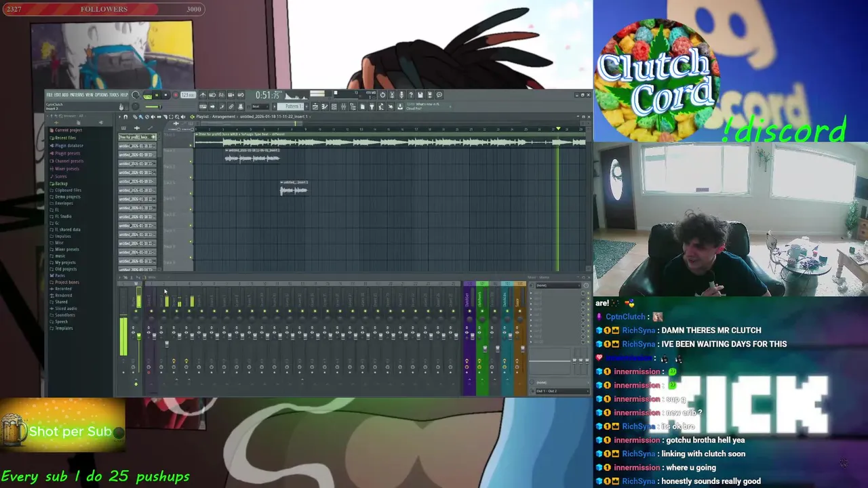Toggle the metronome
This screenshot has width=868, height=488.
coord(203,95)
